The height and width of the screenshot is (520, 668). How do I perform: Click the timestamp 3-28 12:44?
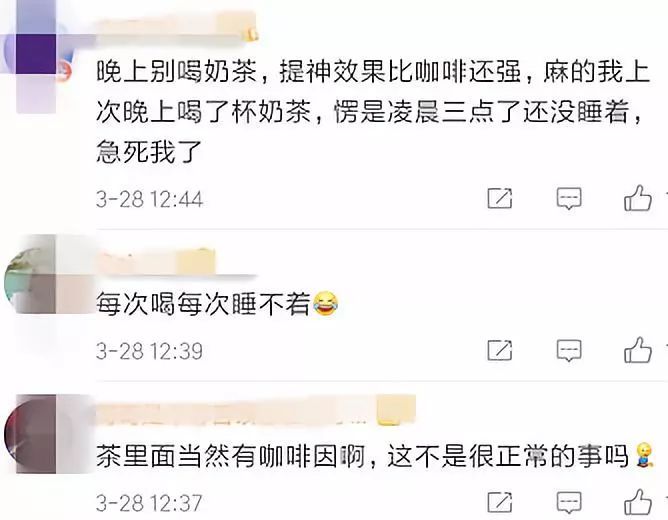point(149,199)
